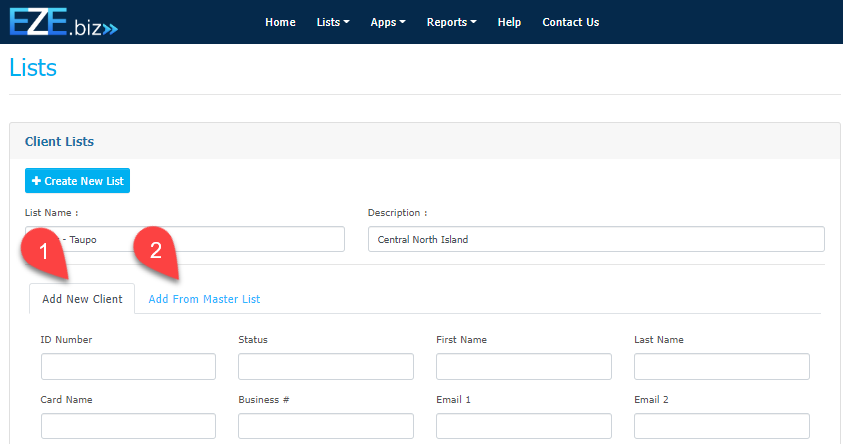Viewport: 843px width, 444px height.
Task: Expand the Apps dropdown menu
Action: pyautogui.click(x=388, y=22)
